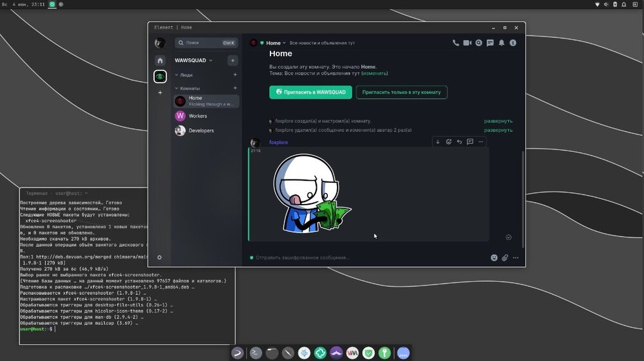This screenshot has height=361, width=644.
Task: Click the timeline scrollbar in the chat
Action: (523, 199)
